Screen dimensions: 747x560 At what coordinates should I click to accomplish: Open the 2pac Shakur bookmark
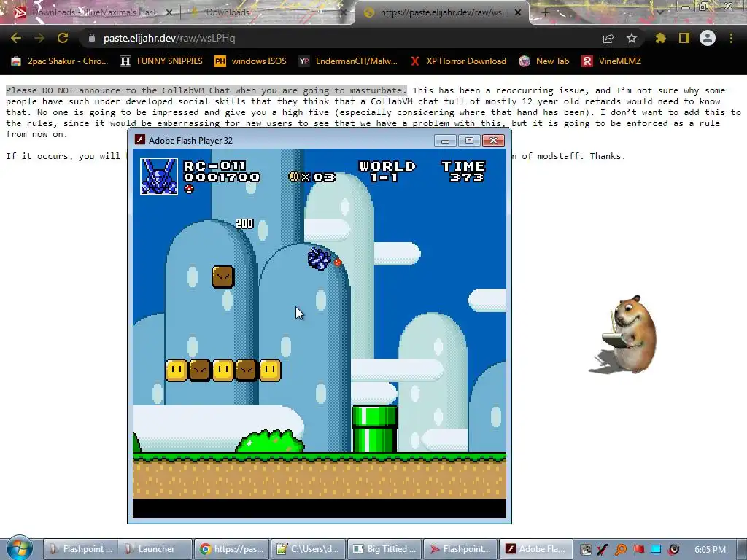pyautogui.click(x=60, y=61)
